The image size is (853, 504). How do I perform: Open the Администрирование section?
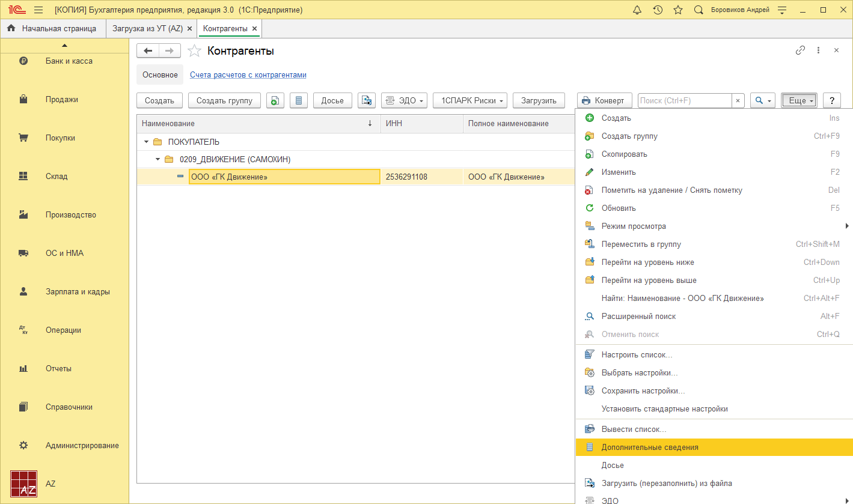[x=82, y=445]
